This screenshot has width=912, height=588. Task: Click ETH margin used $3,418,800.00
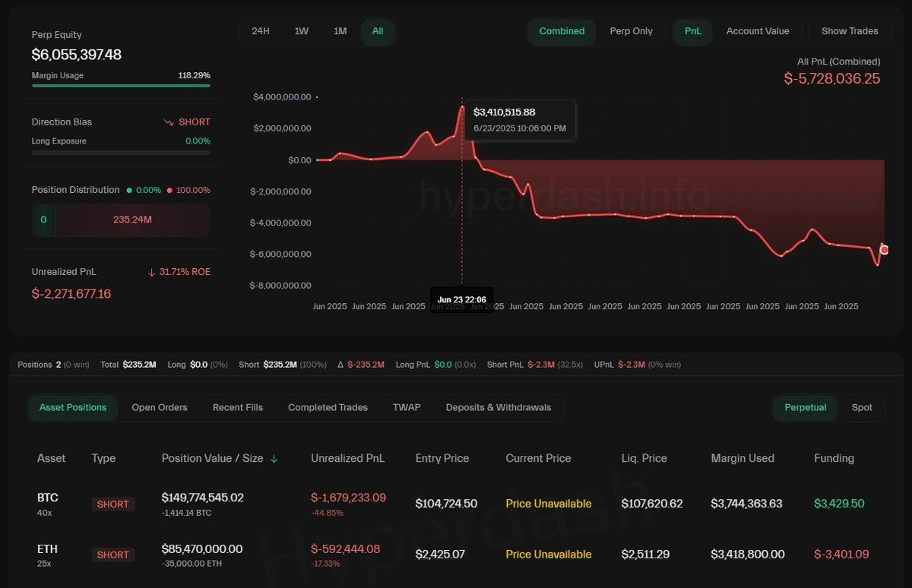(x=746, y=555)
